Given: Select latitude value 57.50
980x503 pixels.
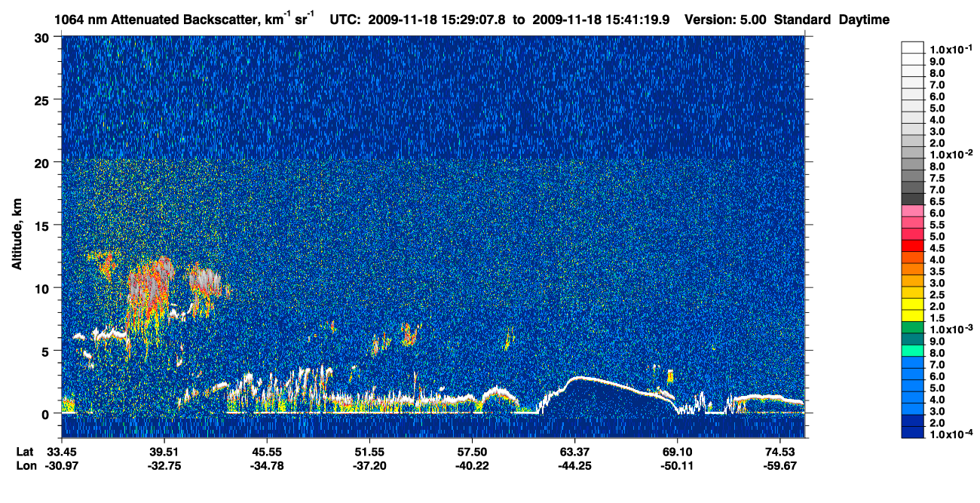Looking at the screenshot, I should pos(471,452).
